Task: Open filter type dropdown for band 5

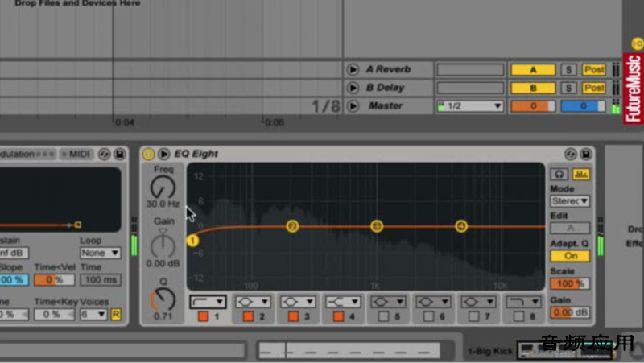Action: pos(388,302)
